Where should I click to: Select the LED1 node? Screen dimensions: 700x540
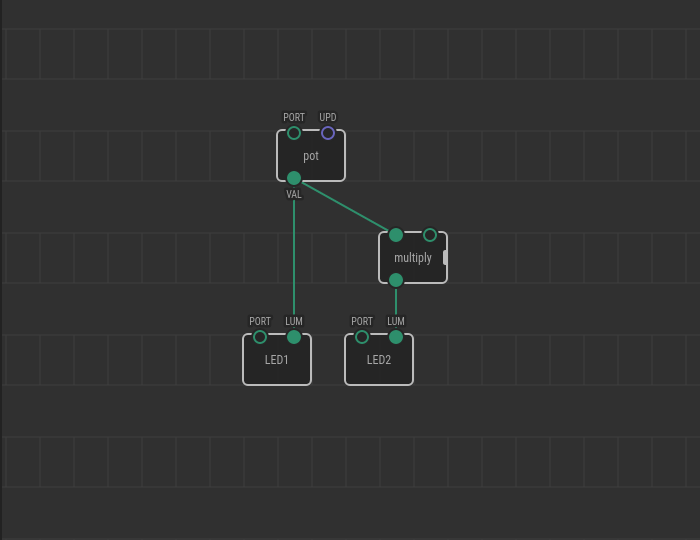pos(277,360)
